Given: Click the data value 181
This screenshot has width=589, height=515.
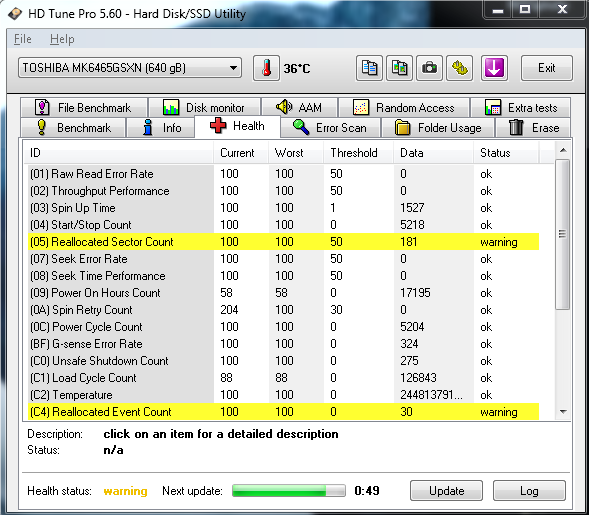Looking at the screenshot, I should point(409,242).
